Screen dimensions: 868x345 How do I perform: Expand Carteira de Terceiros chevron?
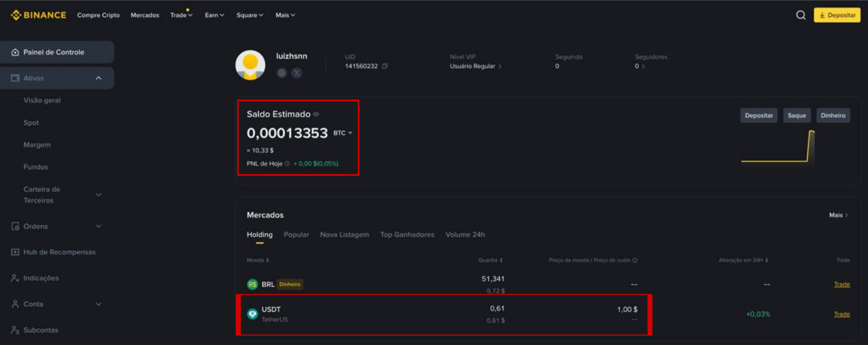(x=99, y=195)
